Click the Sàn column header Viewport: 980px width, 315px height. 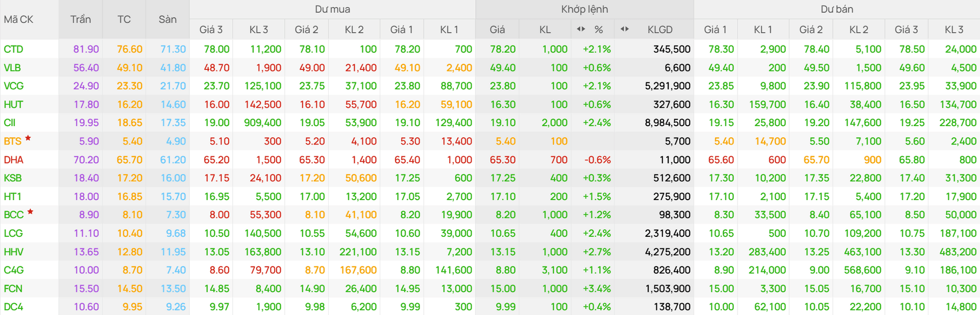coord(167,19)
